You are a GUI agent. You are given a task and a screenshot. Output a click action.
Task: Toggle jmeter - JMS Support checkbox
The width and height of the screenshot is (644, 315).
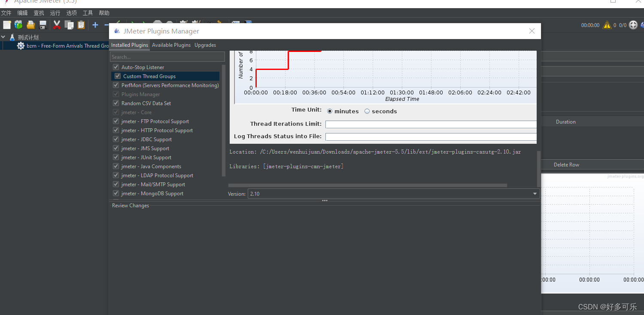tap(116, 148)
